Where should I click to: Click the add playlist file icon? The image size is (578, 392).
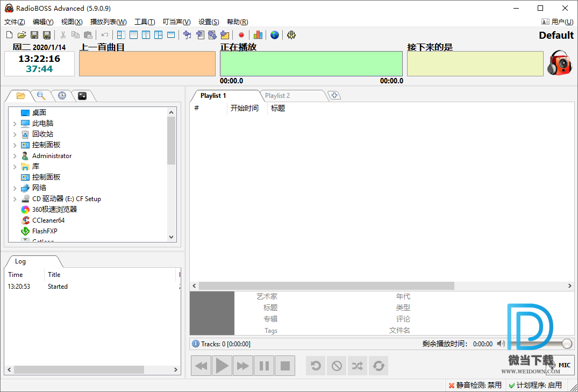pos(200,35)
